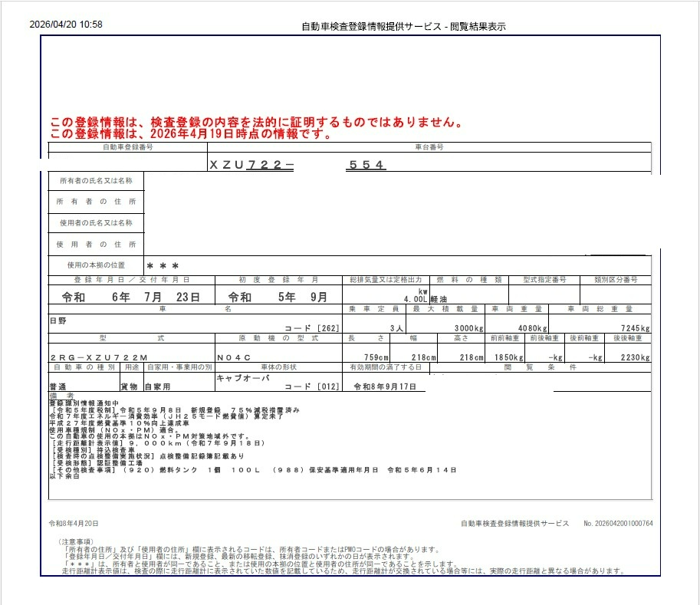Viewport: 700px width, 605px height.
Task: Click height value 218cm under 高さ
Action: click(472, 357)
